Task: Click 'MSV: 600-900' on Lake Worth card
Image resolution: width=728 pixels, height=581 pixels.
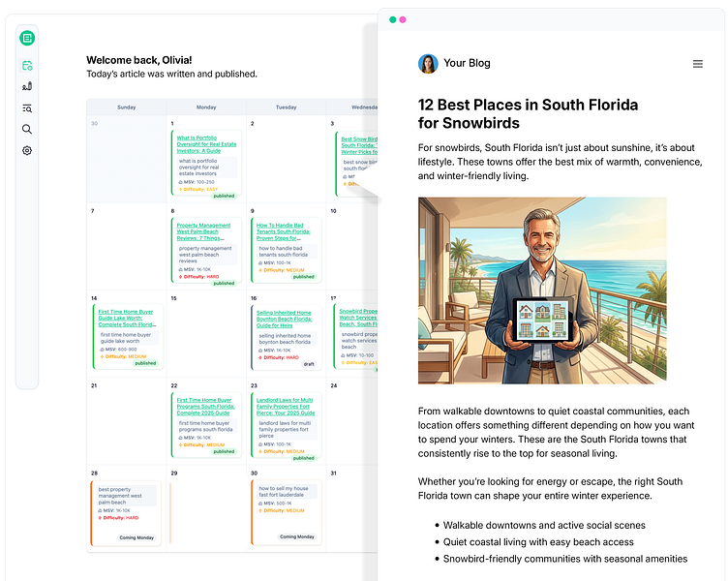Action: [119, 350]
